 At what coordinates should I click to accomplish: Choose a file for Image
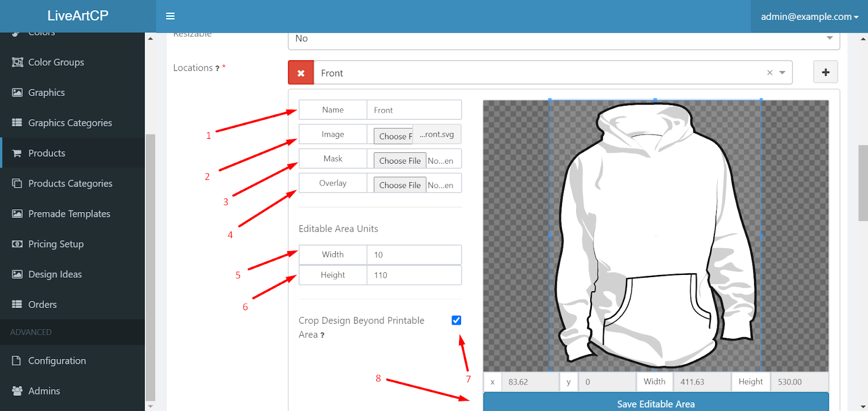[x=393, y=136]
